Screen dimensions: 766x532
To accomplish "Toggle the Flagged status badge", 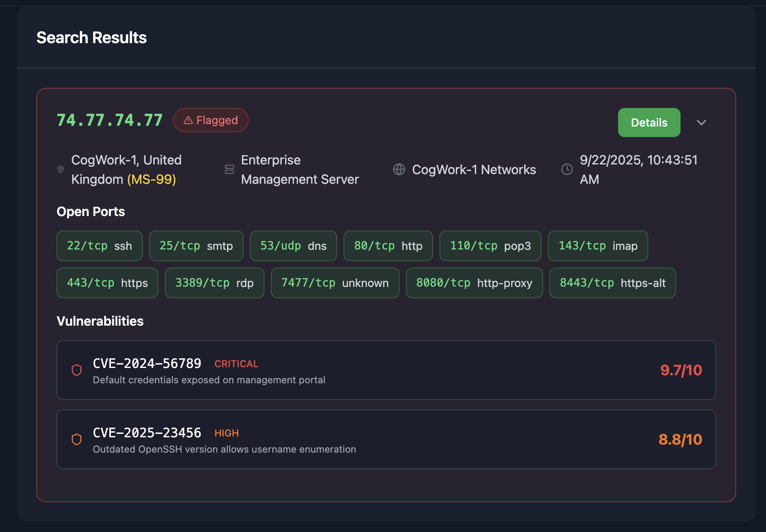I will (210, 120).
